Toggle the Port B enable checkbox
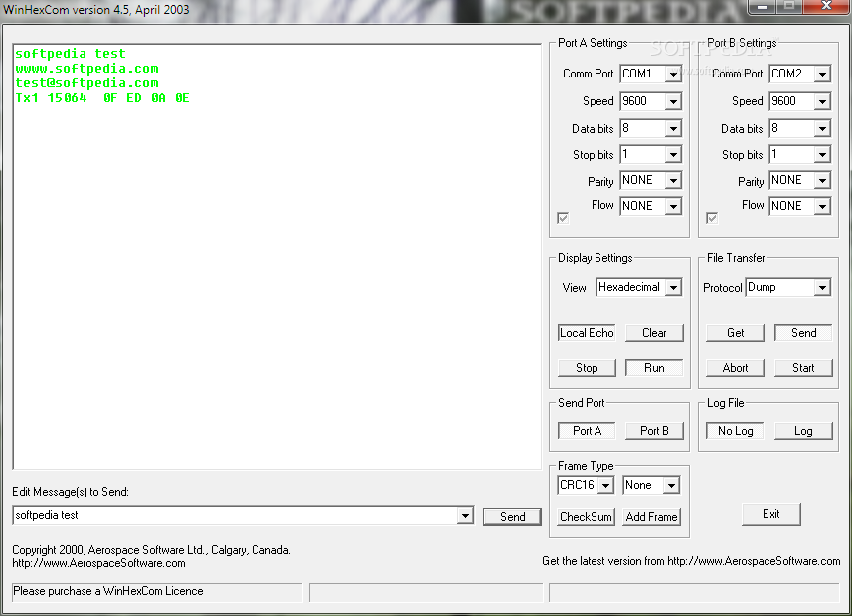852x616 pixels. 712,218
